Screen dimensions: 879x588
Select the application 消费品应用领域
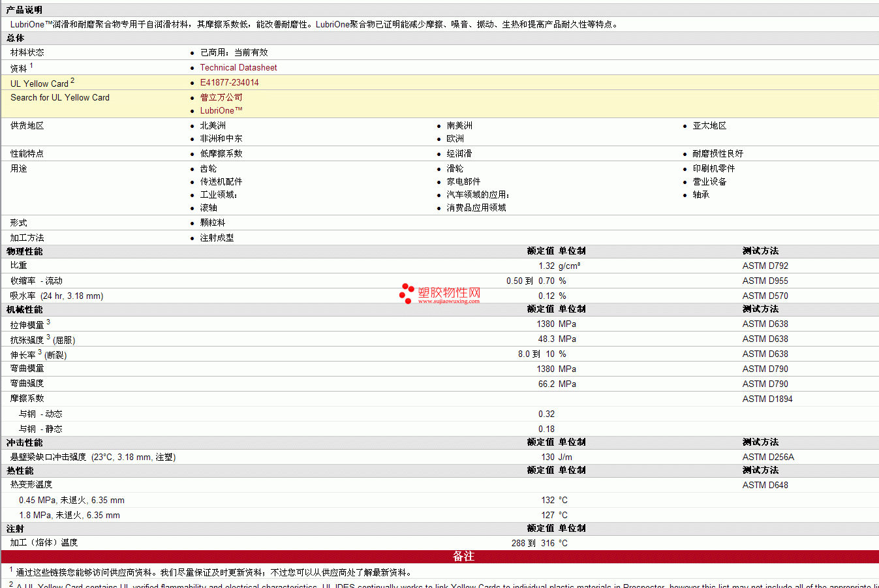coord(476,208)
